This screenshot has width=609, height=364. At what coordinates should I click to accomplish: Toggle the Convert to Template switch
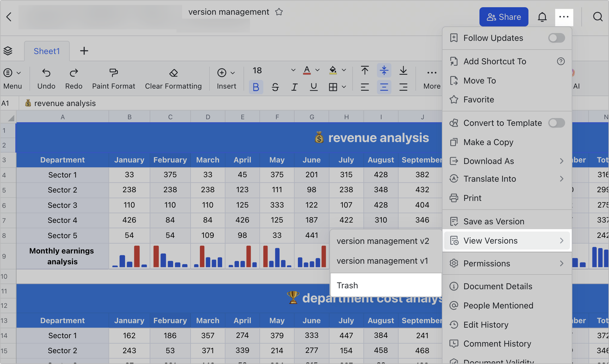coord(556,123)
